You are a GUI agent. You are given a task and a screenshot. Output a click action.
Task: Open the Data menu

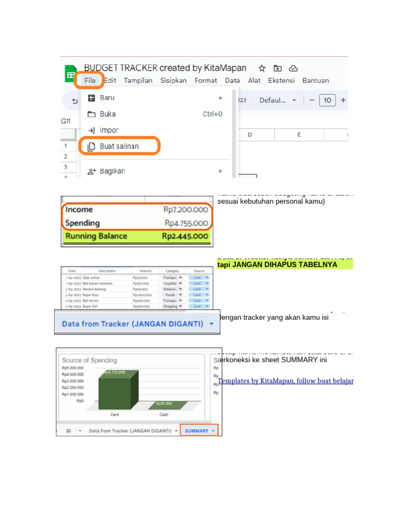click(232, 81)
